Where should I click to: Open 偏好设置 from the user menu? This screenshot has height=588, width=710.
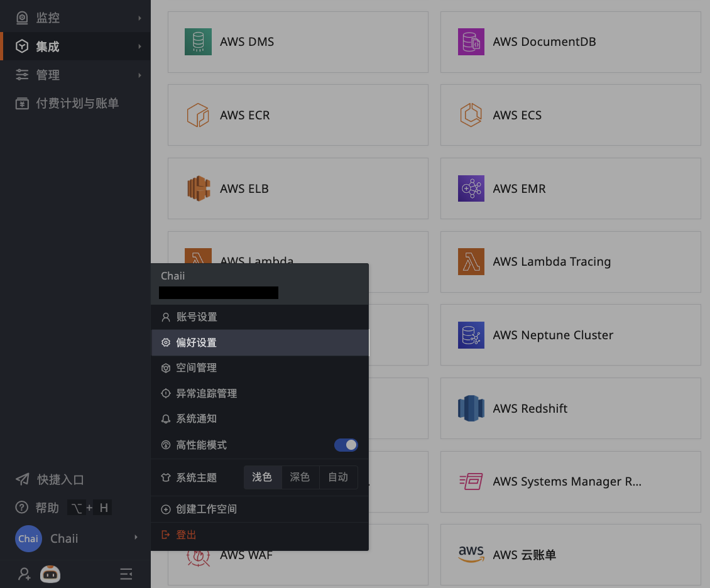196,342
